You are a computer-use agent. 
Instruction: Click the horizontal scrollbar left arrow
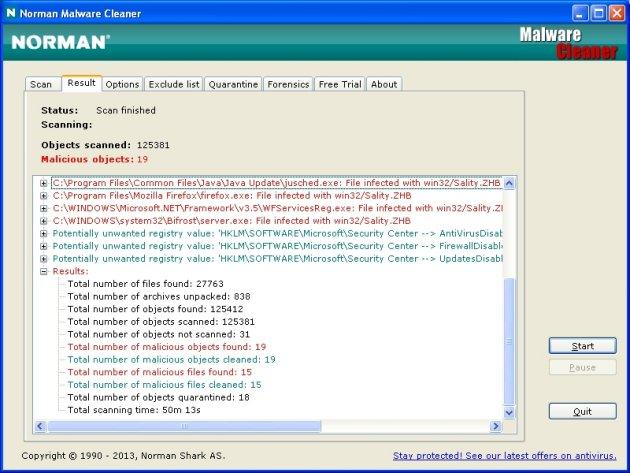[40, 426]
